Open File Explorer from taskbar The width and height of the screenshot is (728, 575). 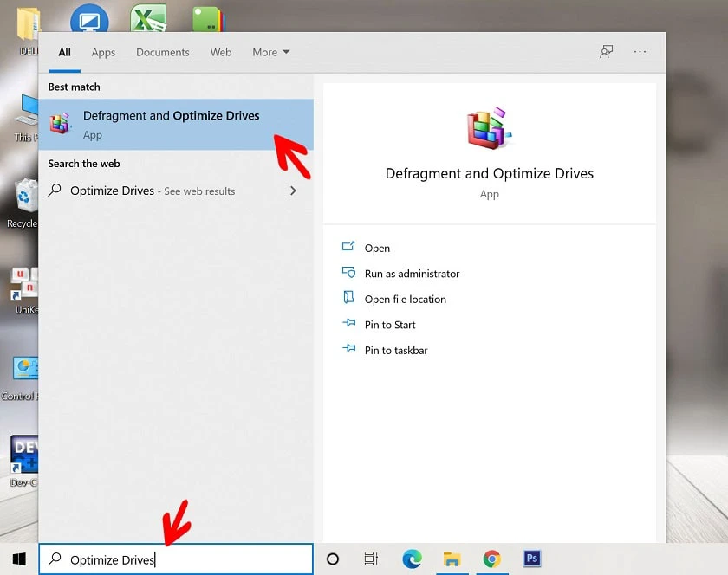pos(452,559)
